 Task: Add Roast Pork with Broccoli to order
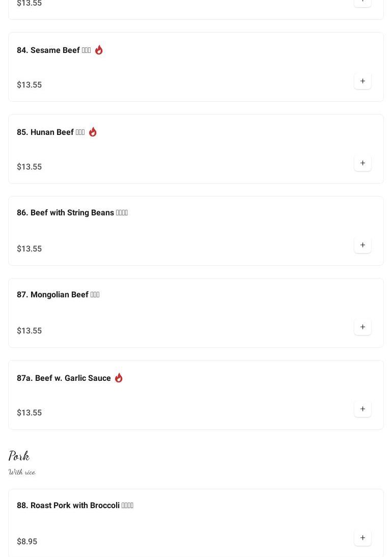[362, 538]
